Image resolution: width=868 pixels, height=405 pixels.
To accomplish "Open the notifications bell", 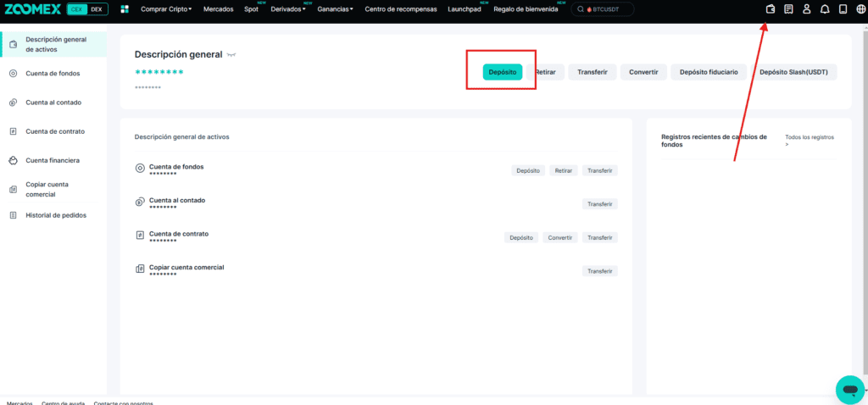I will click(825, 9).
